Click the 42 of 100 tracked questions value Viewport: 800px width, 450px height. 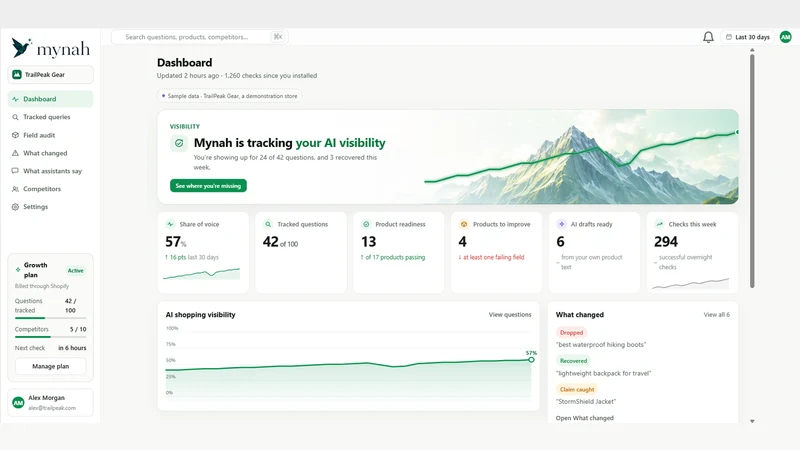click(280, 242)
